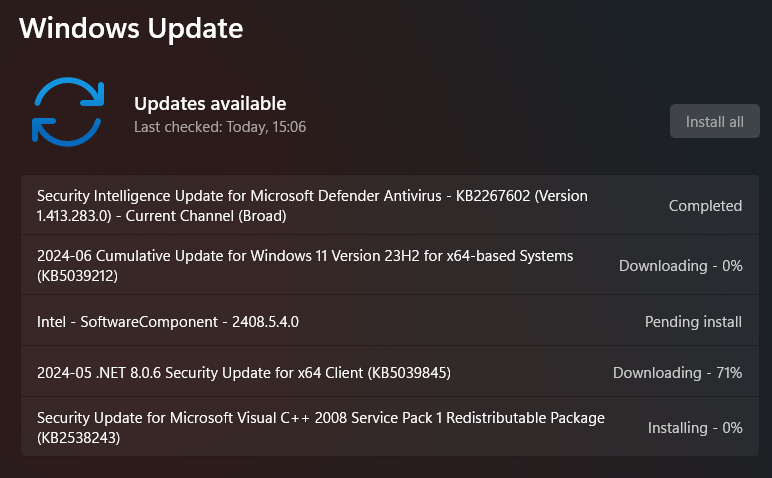Select the 2024-06 Cumulative Update entry

tap(305, 265)
